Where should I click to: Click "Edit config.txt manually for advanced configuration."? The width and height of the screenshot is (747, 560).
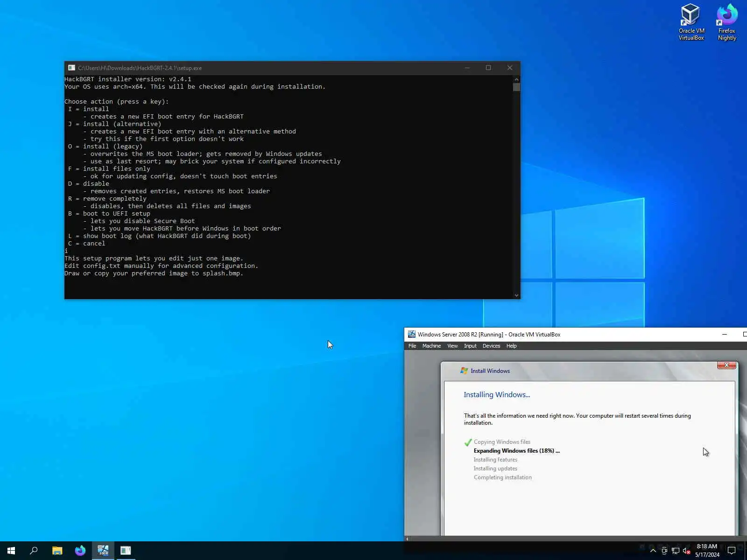[162, 266]
